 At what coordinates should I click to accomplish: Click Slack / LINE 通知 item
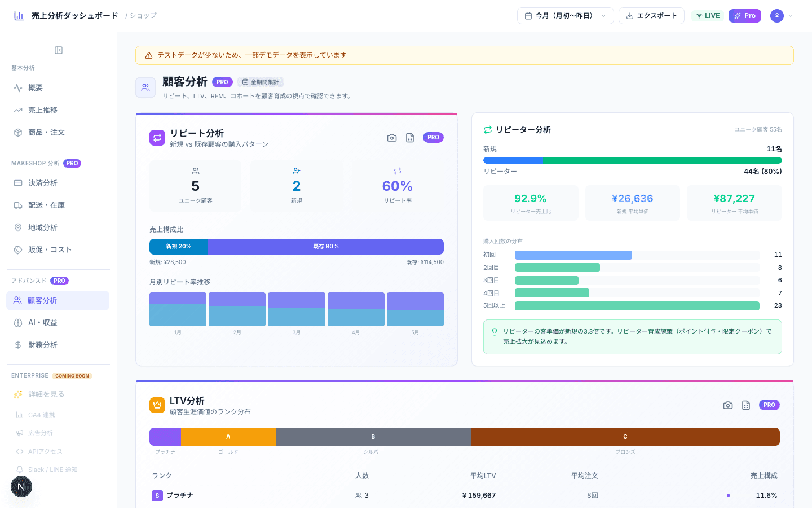click(x=58, y=470)
